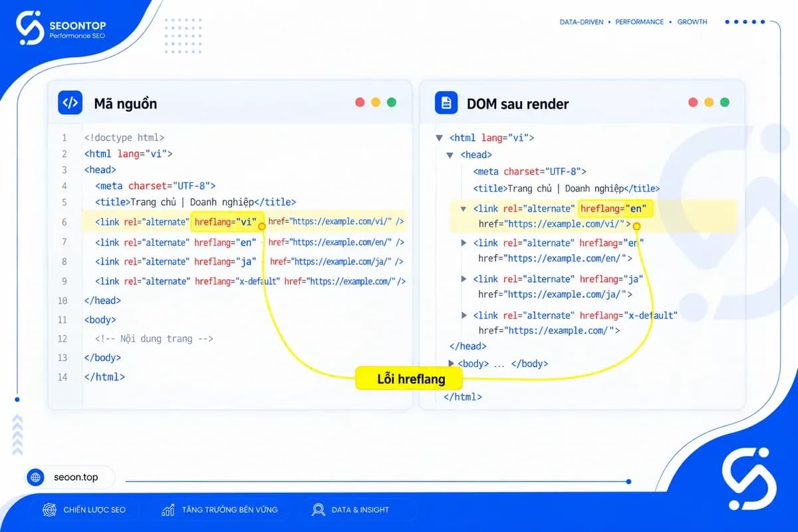The image size is (798, 532).
Task: Click the </html> closing tag in the DOM panel
Action: point(463,397)
